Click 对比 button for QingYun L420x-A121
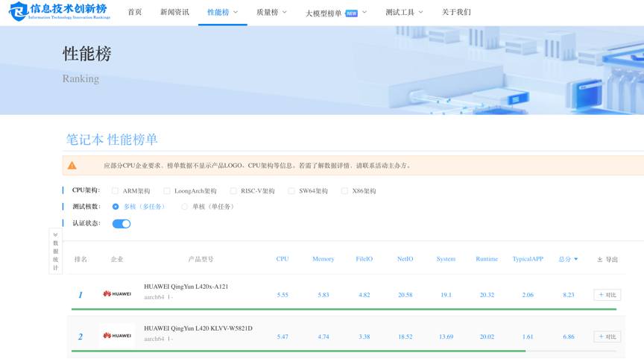Viewport: 644px width, 359px height. [607, 295]
